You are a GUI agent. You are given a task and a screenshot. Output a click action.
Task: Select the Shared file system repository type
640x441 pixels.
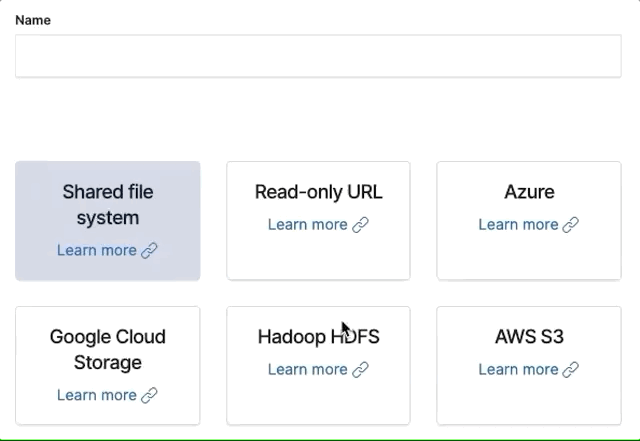point(107,204)
